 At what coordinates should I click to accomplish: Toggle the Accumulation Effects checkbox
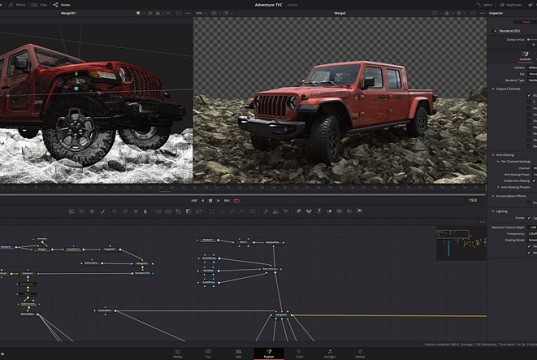[530, 203]
